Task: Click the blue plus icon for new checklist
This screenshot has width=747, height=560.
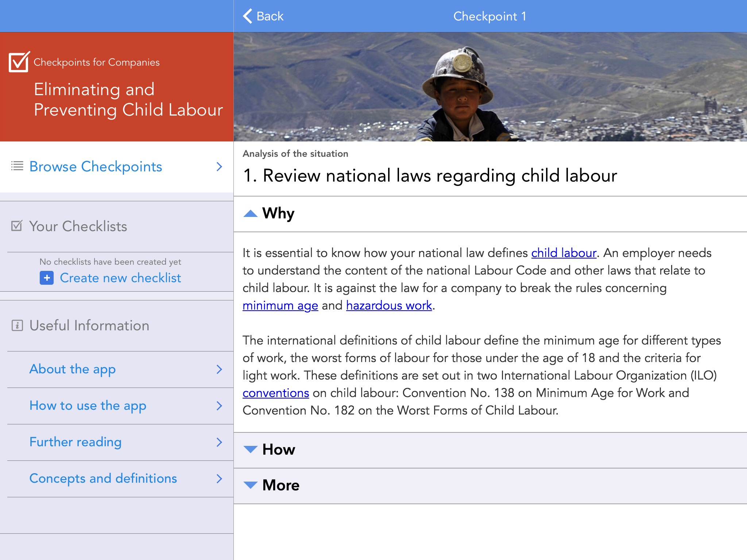Action: tap(47, 278)
